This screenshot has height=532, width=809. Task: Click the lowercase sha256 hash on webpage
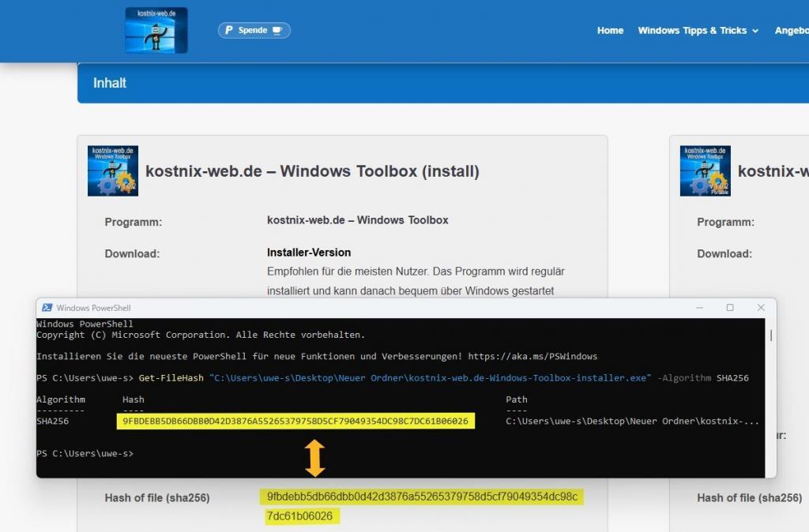pyautogui.click(x=422, y=506)
